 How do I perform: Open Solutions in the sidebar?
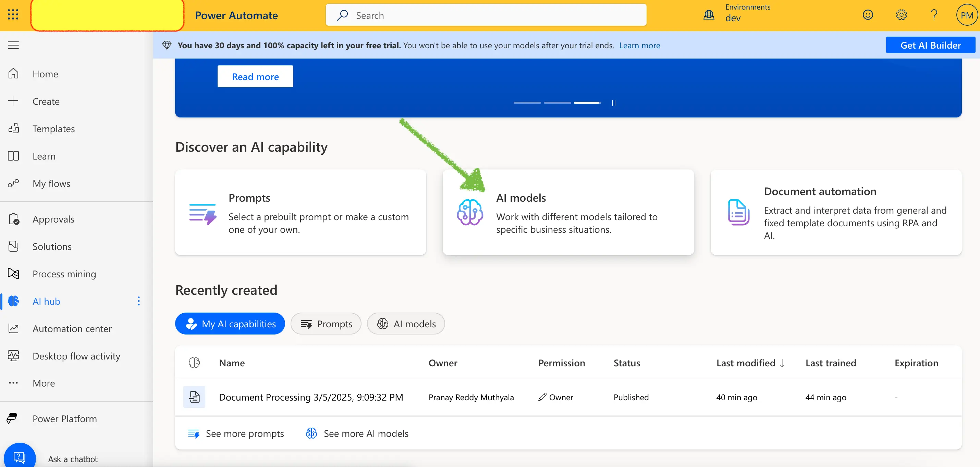click(52, 246)
